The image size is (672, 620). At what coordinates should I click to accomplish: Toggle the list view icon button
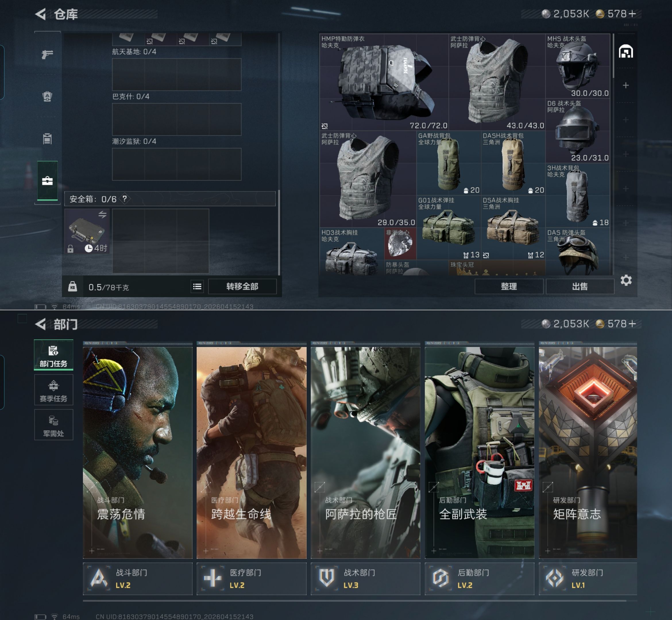click(x=197, y=286)
